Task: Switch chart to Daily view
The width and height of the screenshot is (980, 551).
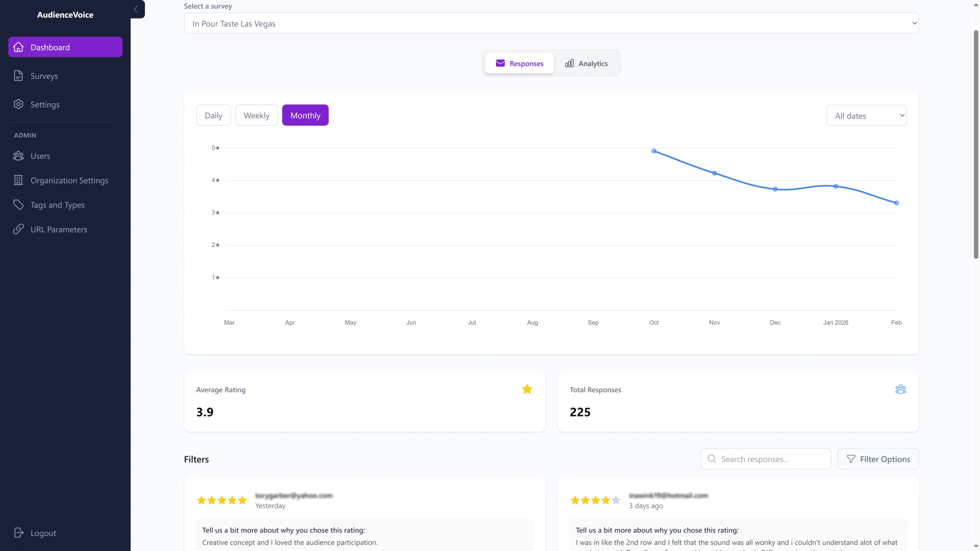Action: (x=213, y=115)
